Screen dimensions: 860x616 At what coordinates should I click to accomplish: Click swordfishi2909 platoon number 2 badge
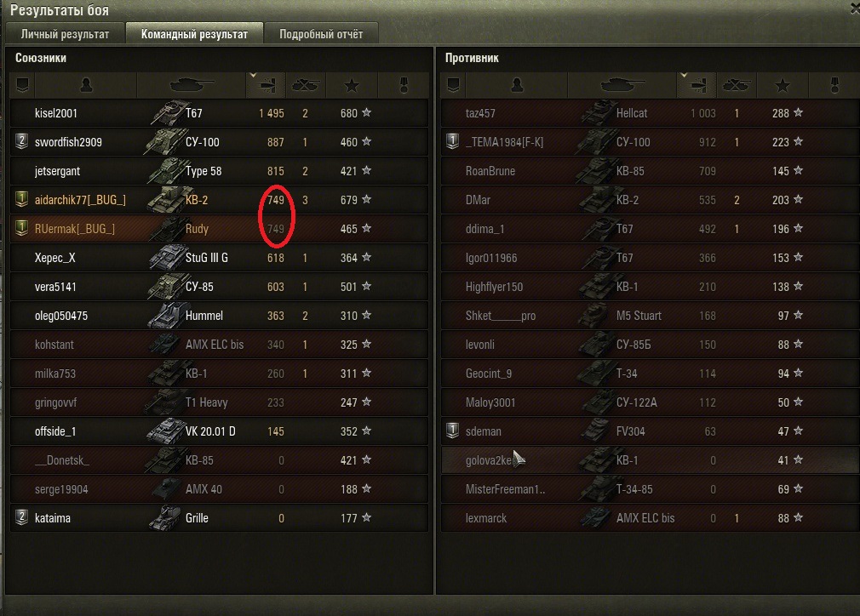[x=21, y=141]
